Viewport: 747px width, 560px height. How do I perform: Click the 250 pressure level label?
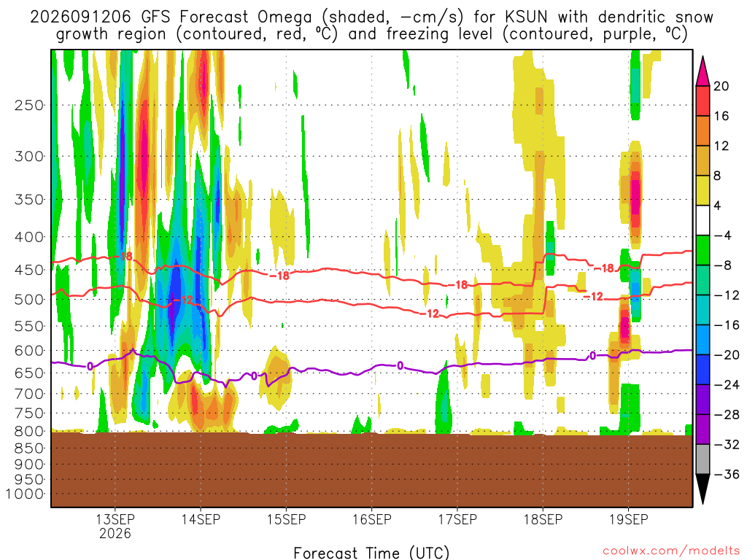[29, 105]
